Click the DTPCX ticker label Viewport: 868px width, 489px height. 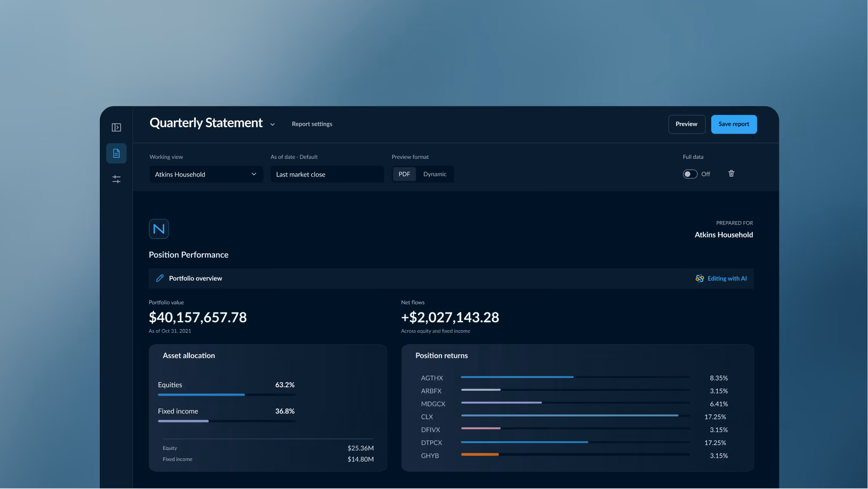[x=431, y=443]
